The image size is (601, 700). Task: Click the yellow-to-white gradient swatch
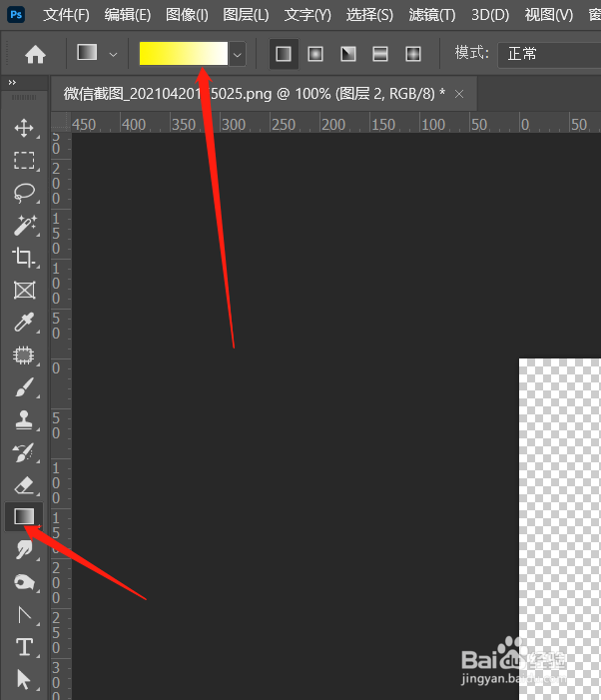(184, 54)
